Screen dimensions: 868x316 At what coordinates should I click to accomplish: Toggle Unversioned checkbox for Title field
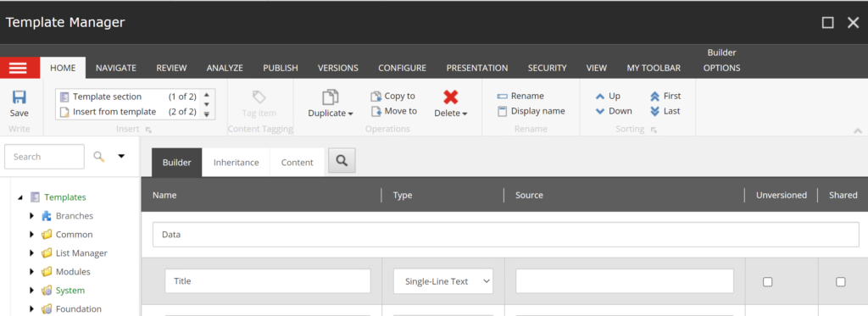tap(767, 281)
